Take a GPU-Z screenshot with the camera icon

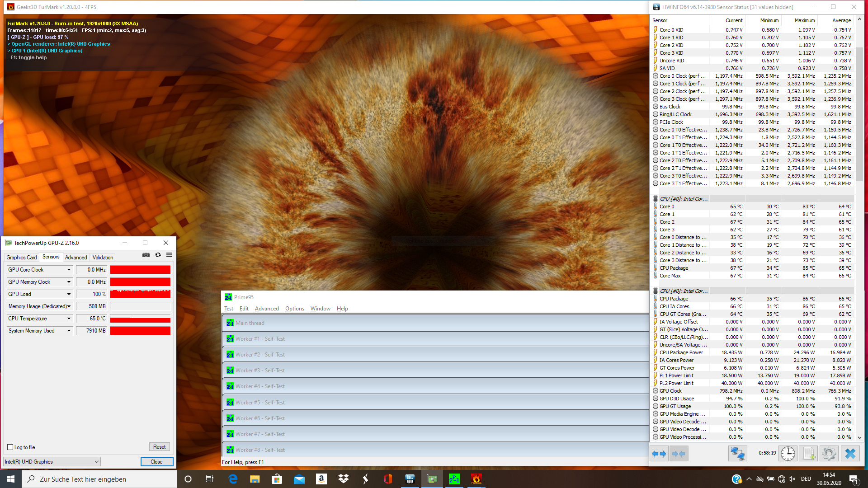click(146, 255)
